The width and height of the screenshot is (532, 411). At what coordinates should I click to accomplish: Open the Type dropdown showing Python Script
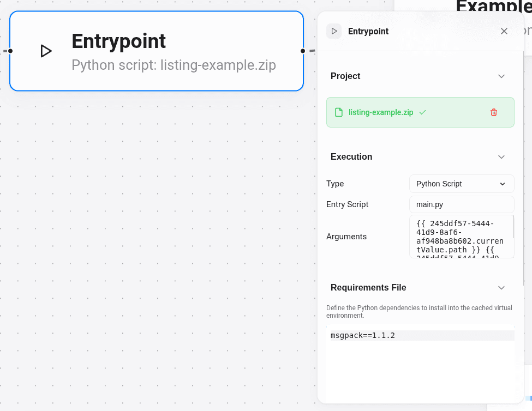(462, 184)
